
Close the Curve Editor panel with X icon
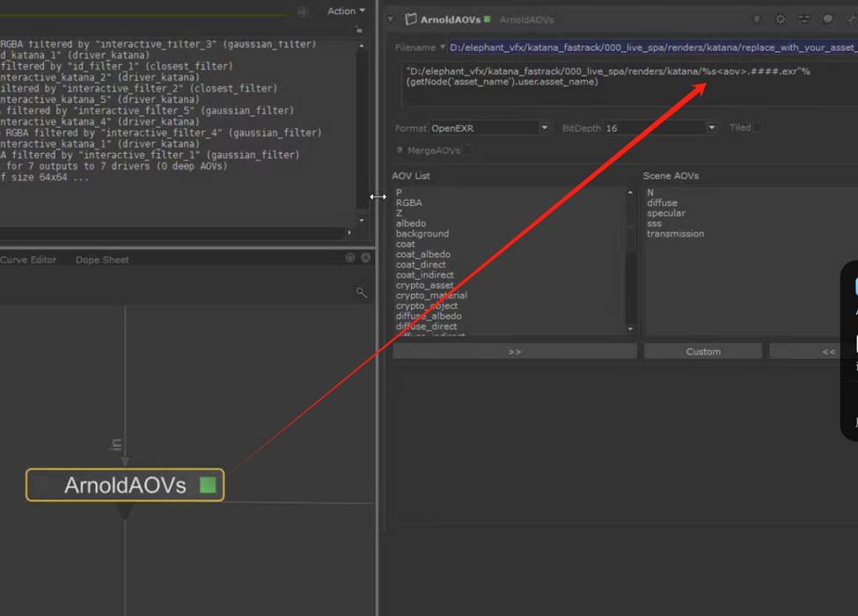(x=366, y=258)
